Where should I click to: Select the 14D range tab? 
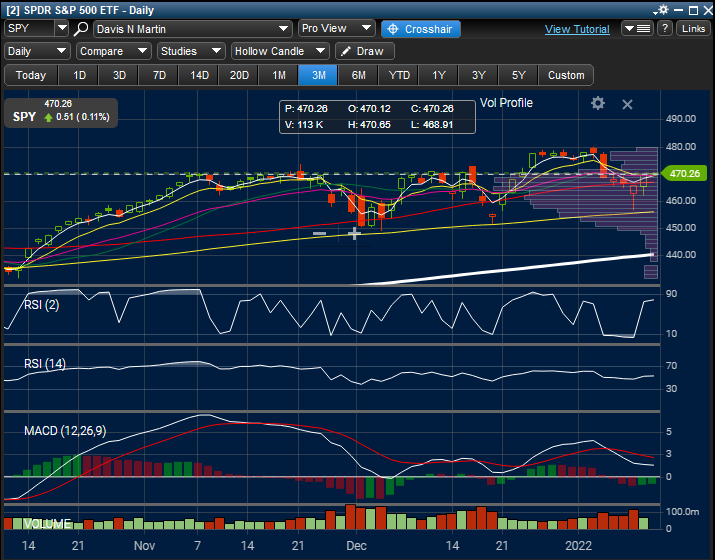point(199,75)
